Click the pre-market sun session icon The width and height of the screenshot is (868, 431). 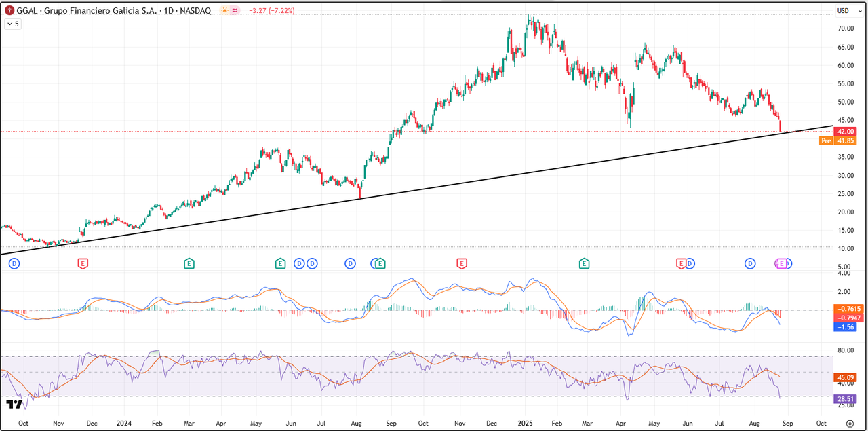[223, 11]
